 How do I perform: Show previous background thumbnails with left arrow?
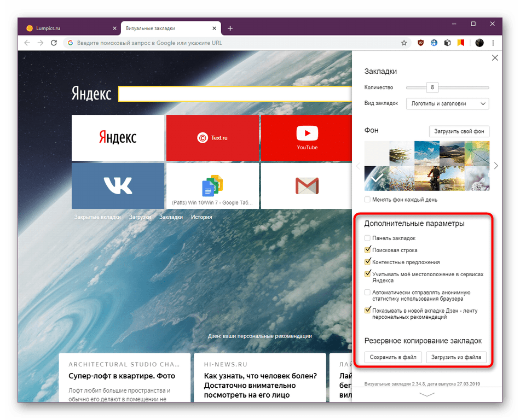(358, 166)
